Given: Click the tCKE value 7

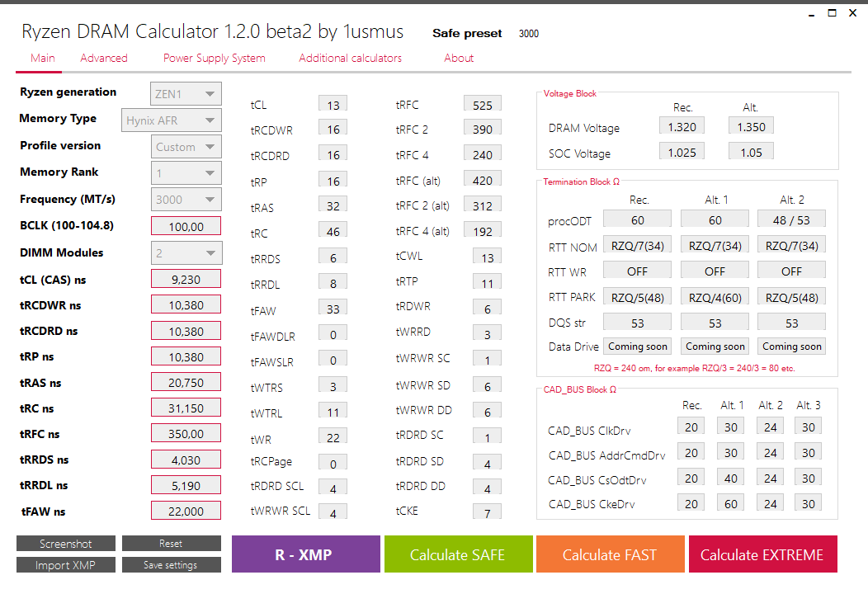Looking at the screenshot, I should (487, 512).
